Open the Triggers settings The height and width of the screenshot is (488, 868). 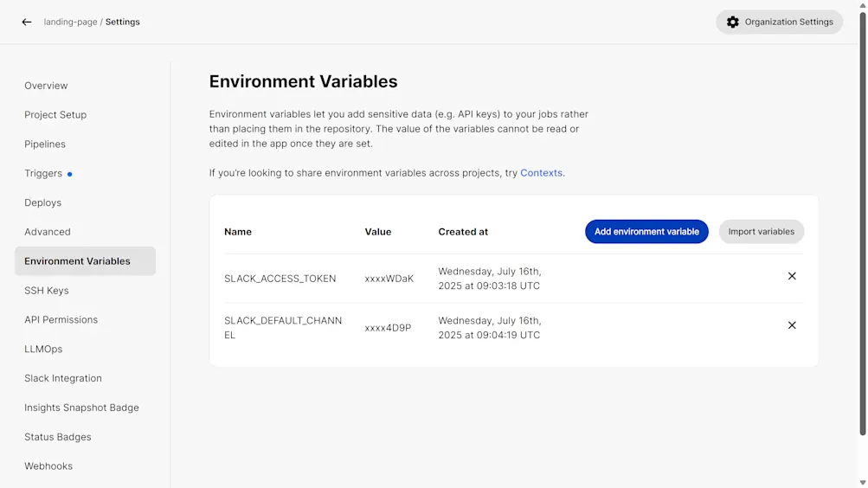43,174
